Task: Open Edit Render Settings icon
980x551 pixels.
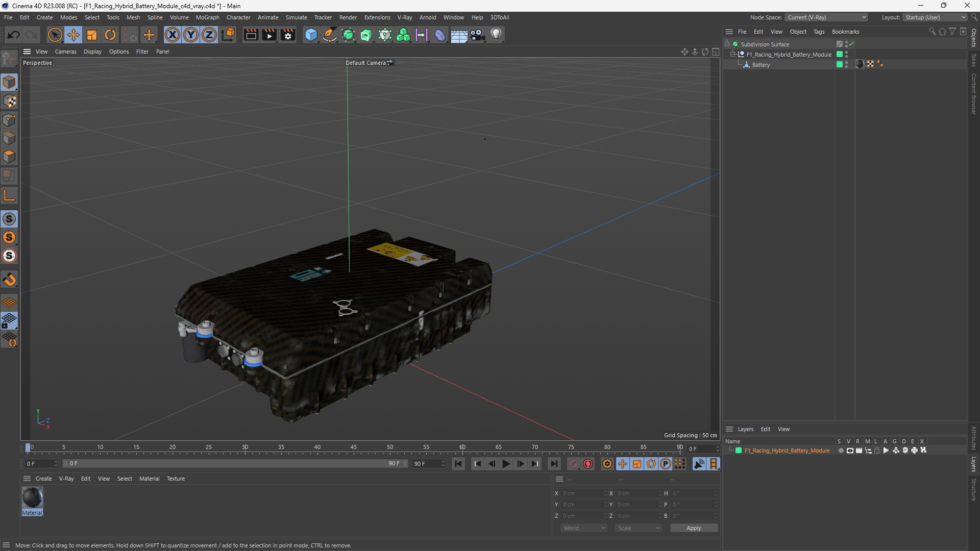Action: (x=288, y=35)
